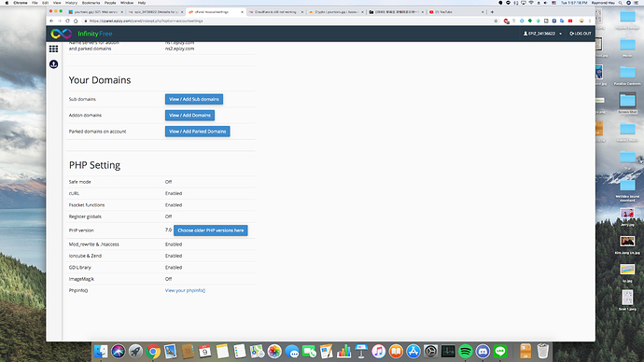Open Google Chrome icon in the dock
Viewport: 644px width, 362px height.
153,352
